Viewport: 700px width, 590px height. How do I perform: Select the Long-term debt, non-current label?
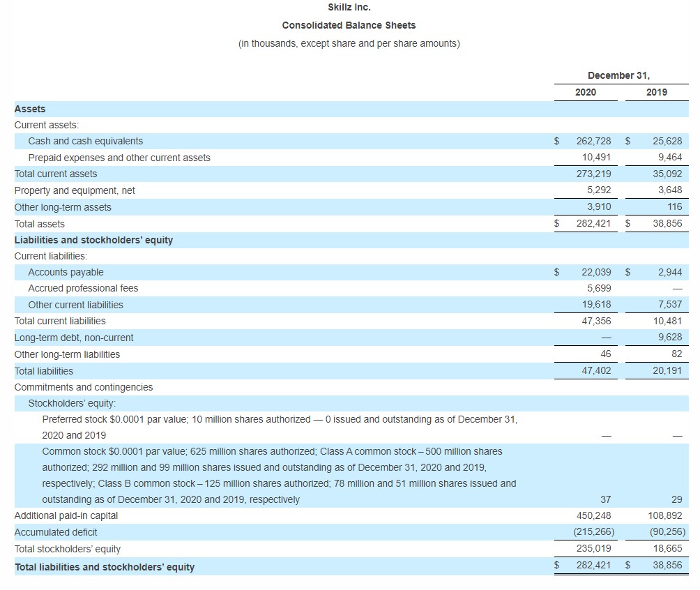pyautogui.click(x=74, y=338)
